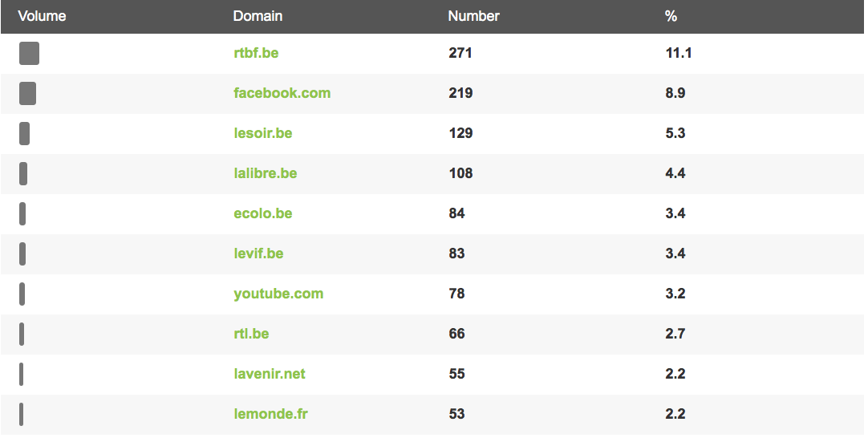Click the Number column header
Screen dimensions: 868x438
[x=474, y=16]
